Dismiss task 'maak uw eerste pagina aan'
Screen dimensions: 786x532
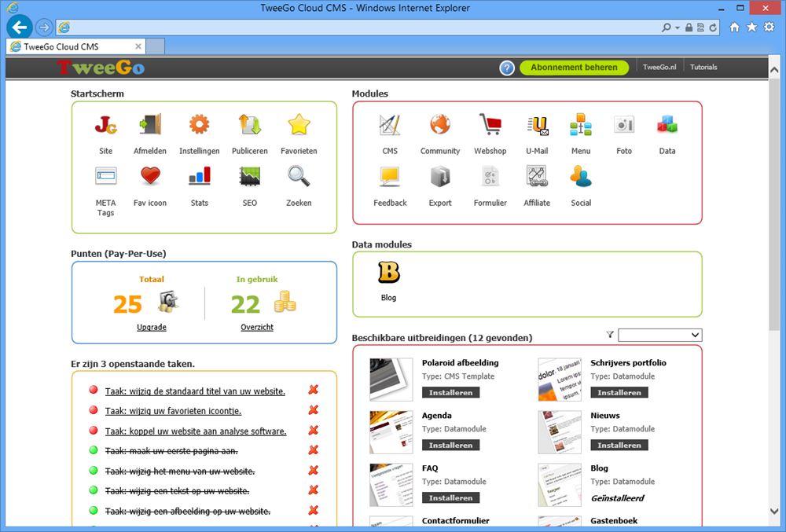tap(314, 449)
